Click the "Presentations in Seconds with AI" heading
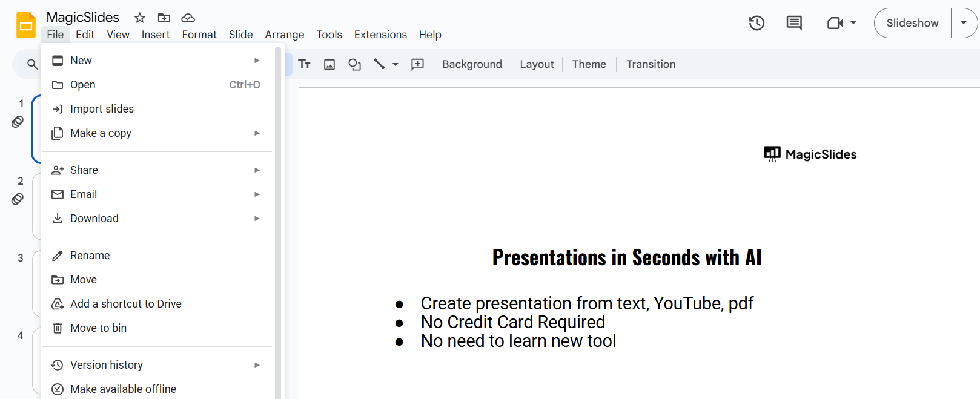Image resolution: width=980 pixels, height=399 pixels. [627, 257]
